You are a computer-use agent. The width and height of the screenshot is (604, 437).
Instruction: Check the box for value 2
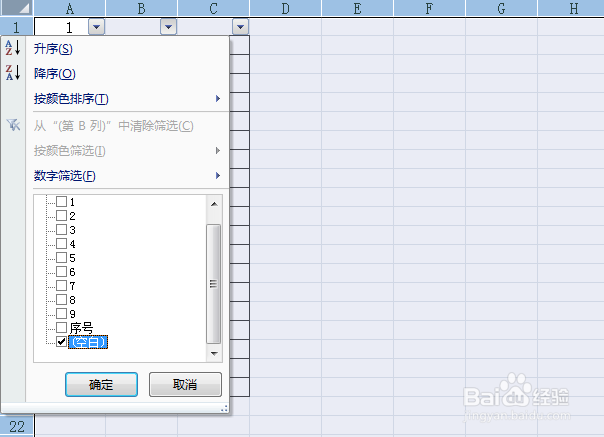point(62,215)
